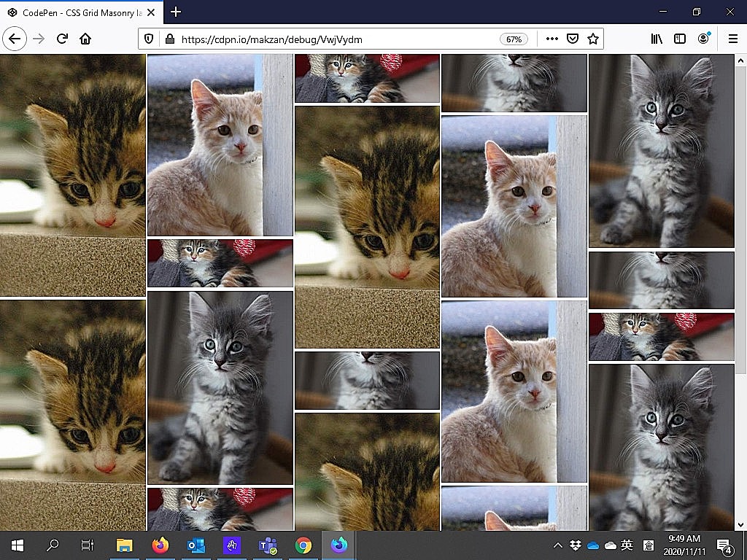Open Google Chrome from the taskbar
The width and height of the screenshot is (747, 560).
(303, 545)
